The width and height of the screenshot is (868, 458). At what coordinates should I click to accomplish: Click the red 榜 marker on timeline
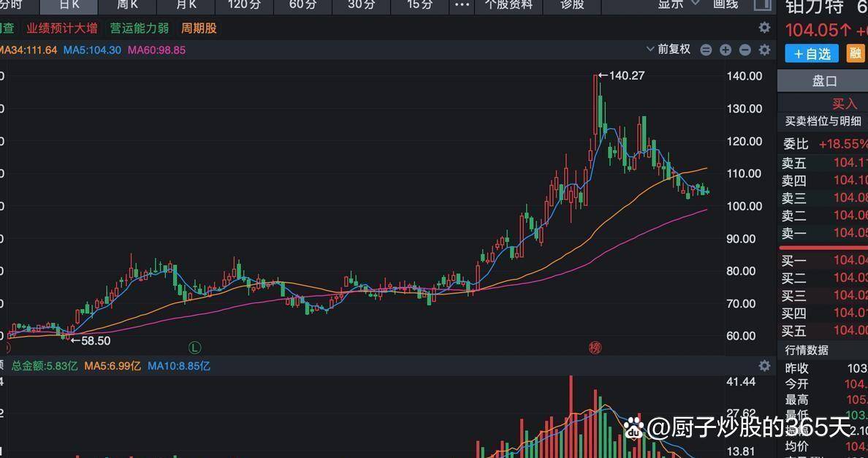tap(595, 348)
